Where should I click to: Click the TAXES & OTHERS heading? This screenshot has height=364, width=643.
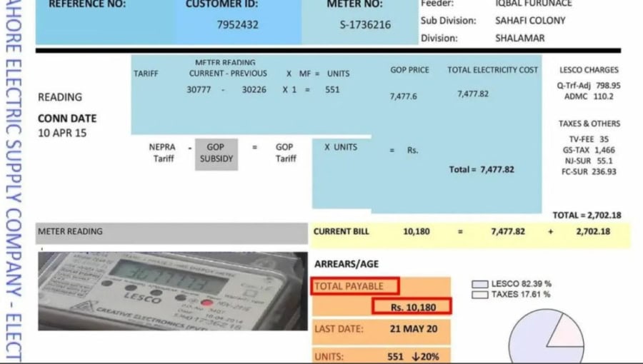pyautogui.click(x=589, y=123)
